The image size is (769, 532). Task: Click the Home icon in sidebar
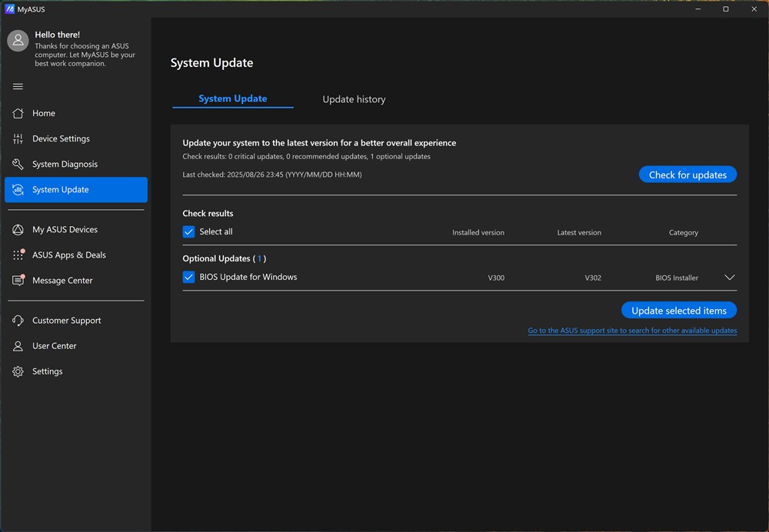(18, 113)
